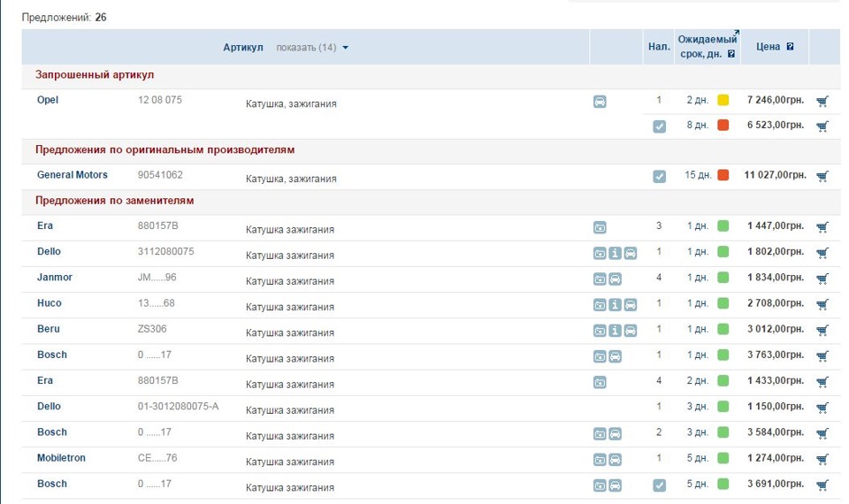Screen dimensions: 849x504
Task: Sort by Цена column header
Action: coord(769,47)
